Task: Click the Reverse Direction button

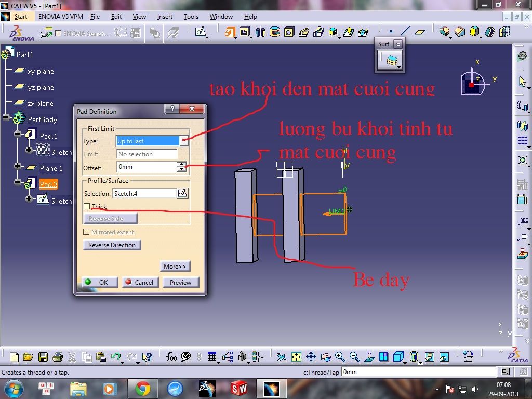Action: (112, 245)
